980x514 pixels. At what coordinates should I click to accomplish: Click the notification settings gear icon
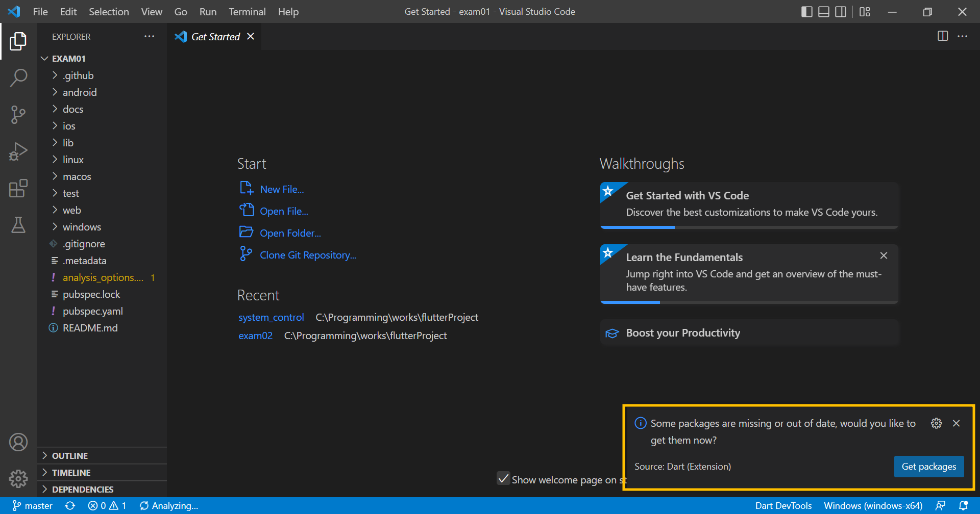click(x=936, y=423)
